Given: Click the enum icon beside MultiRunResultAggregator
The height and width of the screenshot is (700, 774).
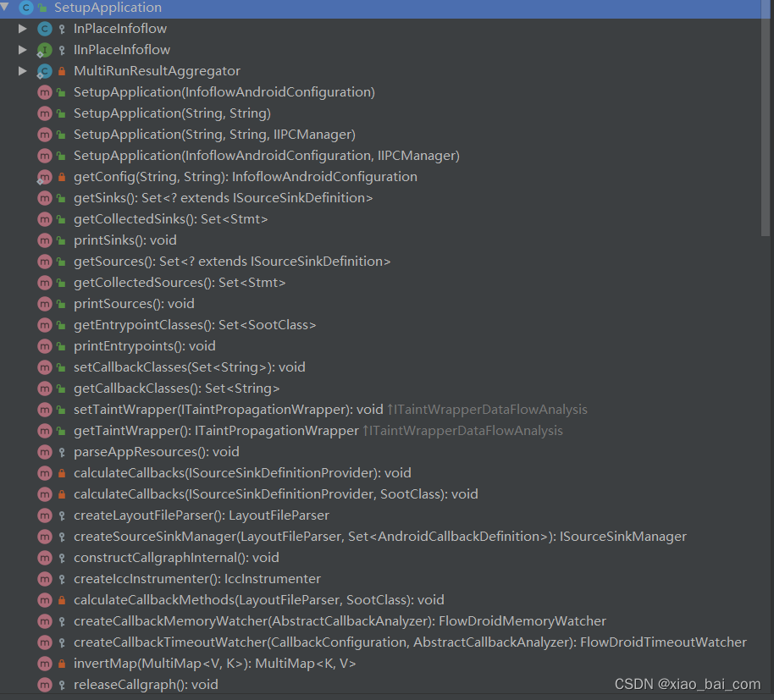Looking at the screenshot, I should (44, 70).
